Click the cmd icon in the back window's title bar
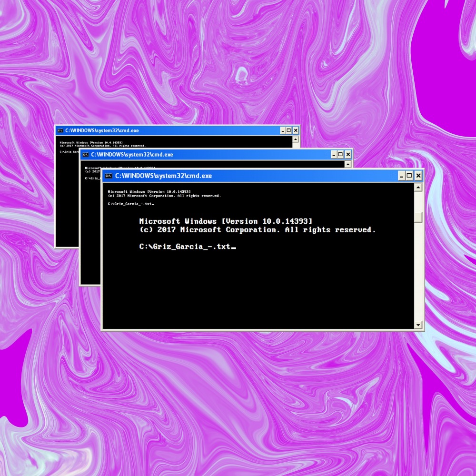Viewport: 476px width, 476px height. point(60,130)
